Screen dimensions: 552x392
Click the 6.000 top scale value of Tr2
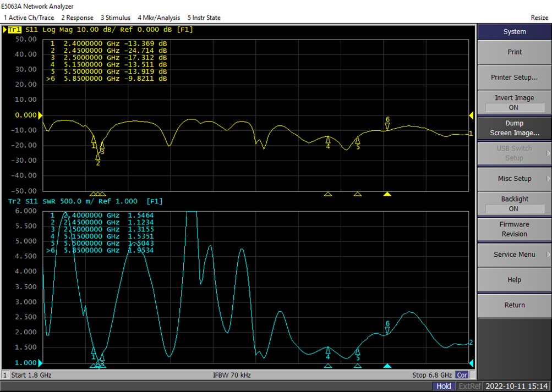(x=26, y=211)
